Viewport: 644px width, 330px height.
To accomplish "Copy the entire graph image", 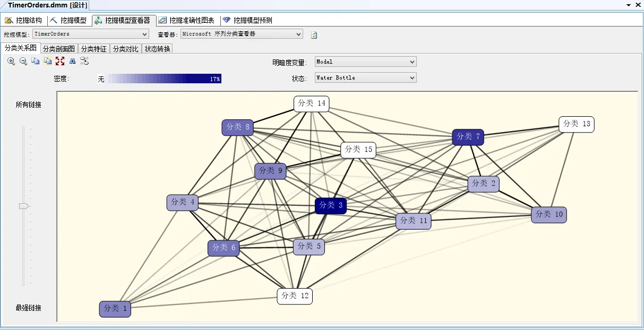I will pos(48,61).
